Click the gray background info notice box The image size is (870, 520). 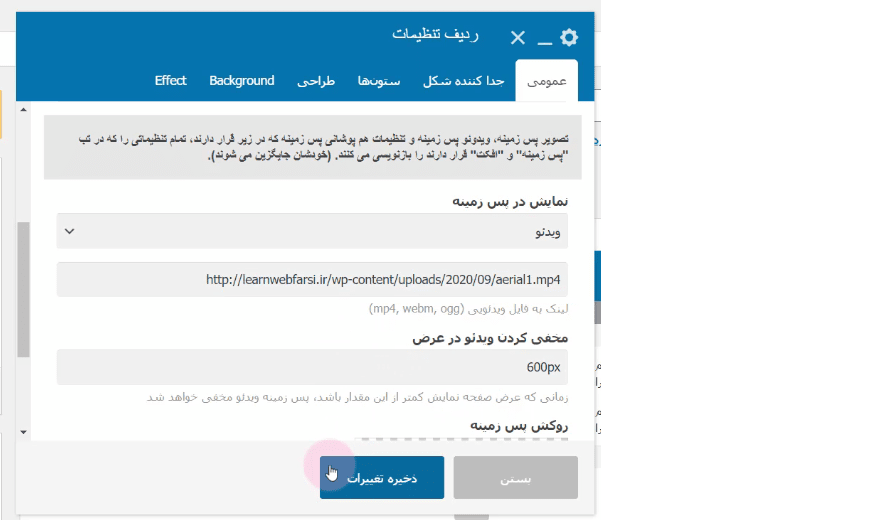(313, 147)
